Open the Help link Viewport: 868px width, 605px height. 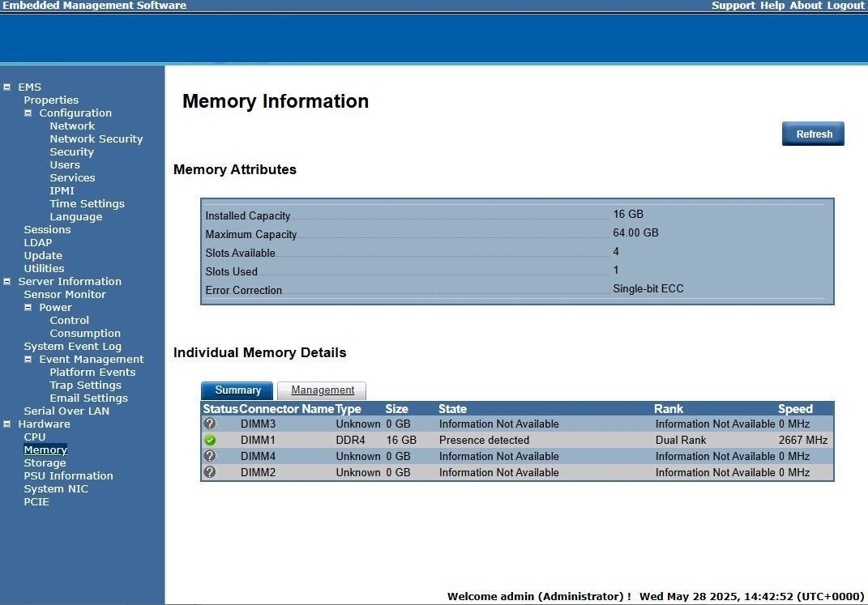(772, 6)
